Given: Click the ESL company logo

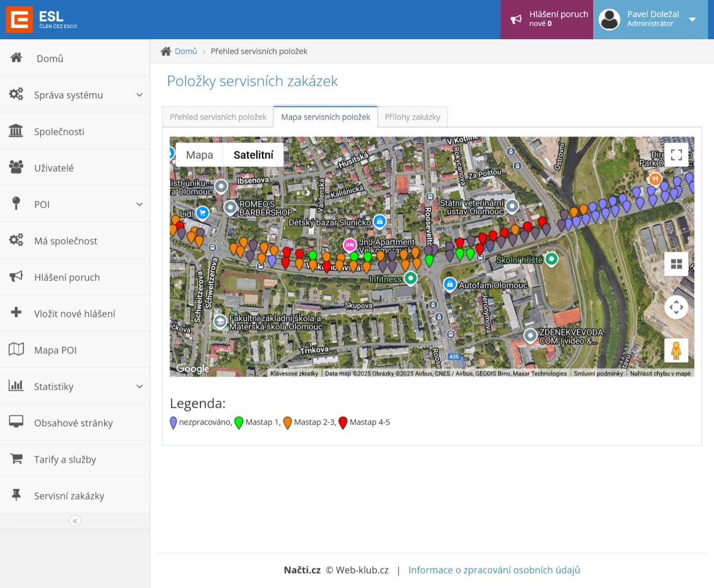Looking at the screenshot, I should 42,20.
